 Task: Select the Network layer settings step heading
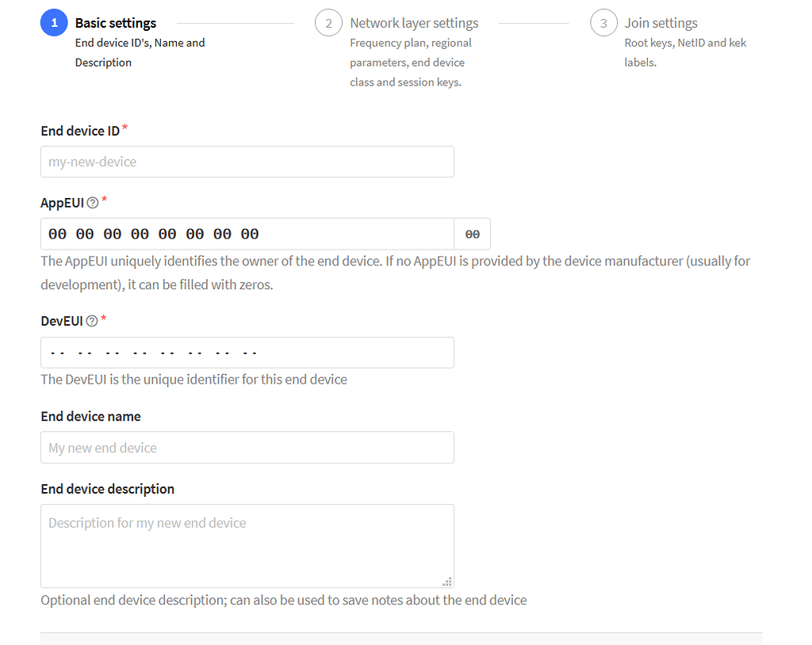[412, 22]
